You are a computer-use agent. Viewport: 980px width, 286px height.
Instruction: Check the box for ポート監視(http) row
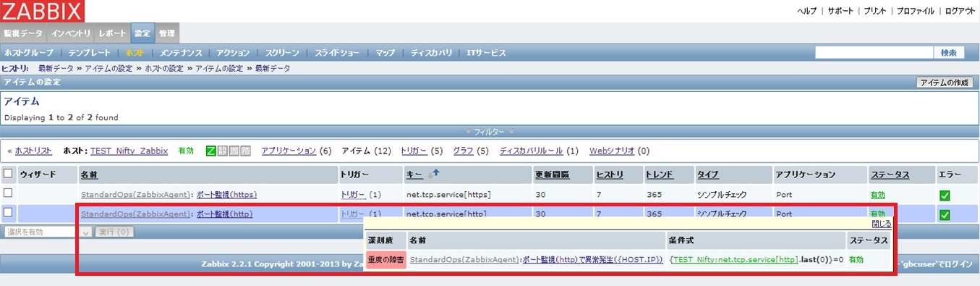(8, 212)
